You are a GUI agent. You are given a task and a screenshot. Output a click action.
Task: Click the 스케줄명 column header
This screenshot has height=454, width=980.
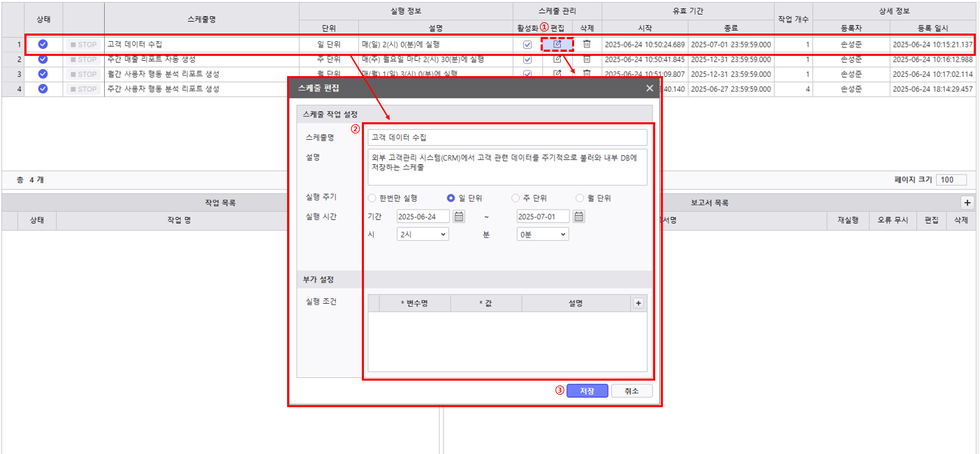201,20
